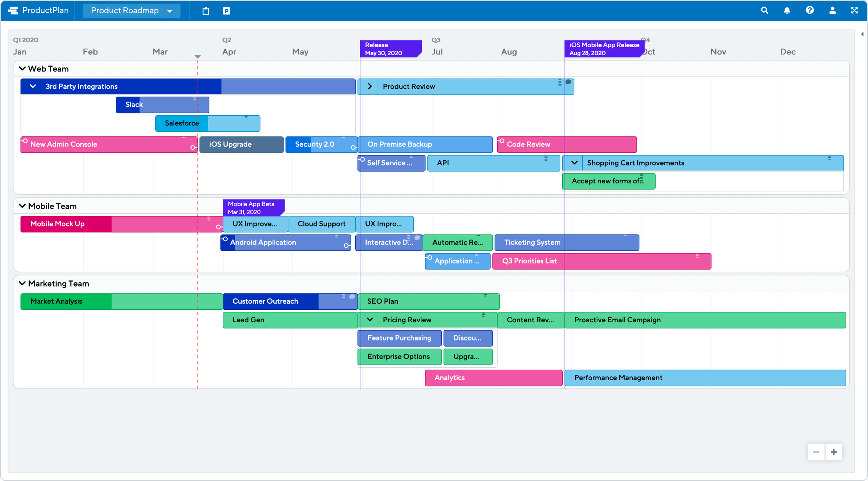Viewport: 868px width, 481px height.
Task: Expand the 3rd Party Integrations row
Action: tap(33, 86)
